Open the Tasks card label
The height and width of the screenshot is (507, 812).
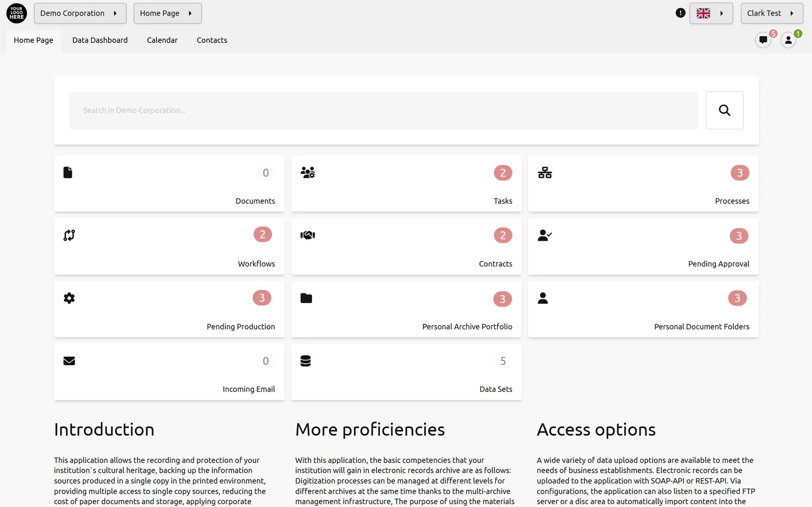pyautogui.click(x=503, y=201)
